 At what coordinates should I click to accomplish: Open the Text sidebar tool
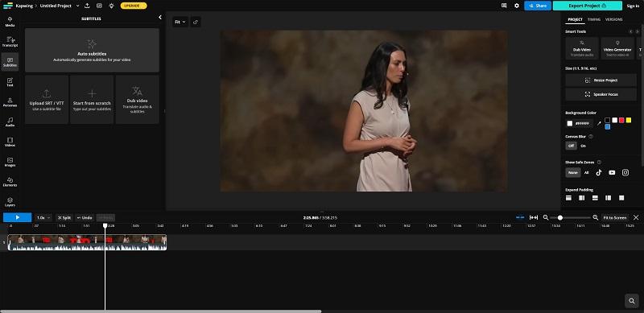pyautogui.click(x=10, y=82)
